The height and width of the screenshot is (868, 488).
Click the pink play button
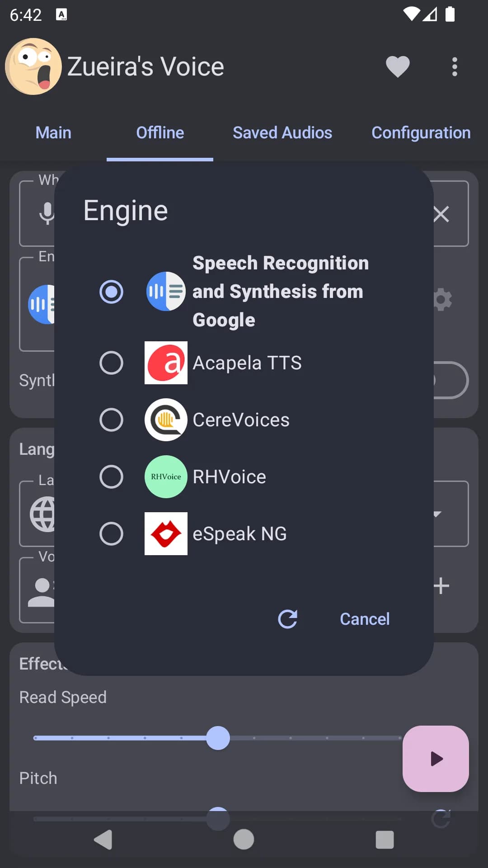(436, 759)
